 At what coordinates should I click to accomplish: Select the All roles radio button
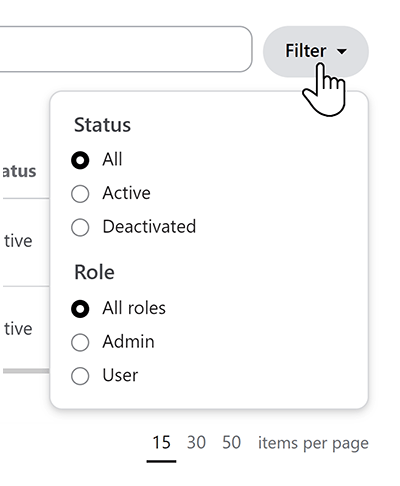pos(80,309)
